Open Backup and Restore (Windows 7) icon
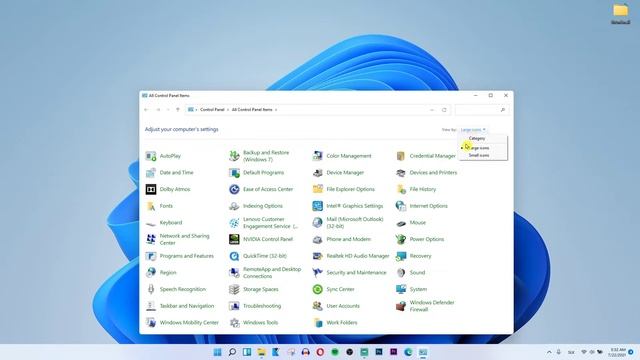 234,156
